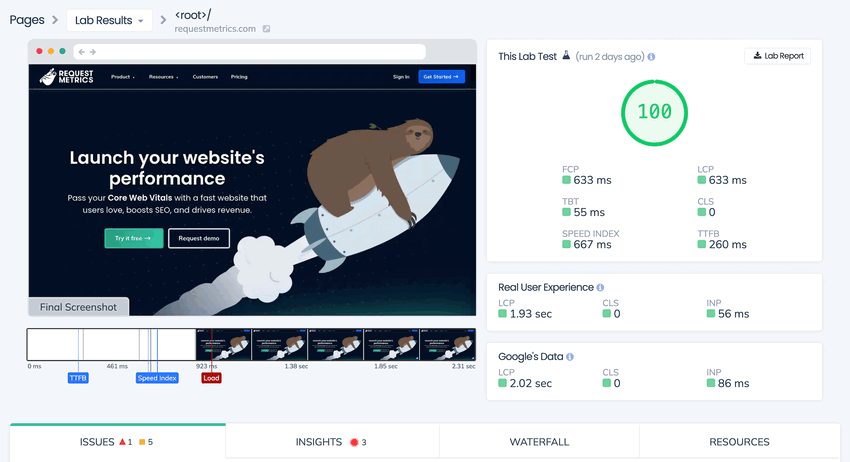
Task: Click the TTFB timeline marker
Action: pos(78,378)
